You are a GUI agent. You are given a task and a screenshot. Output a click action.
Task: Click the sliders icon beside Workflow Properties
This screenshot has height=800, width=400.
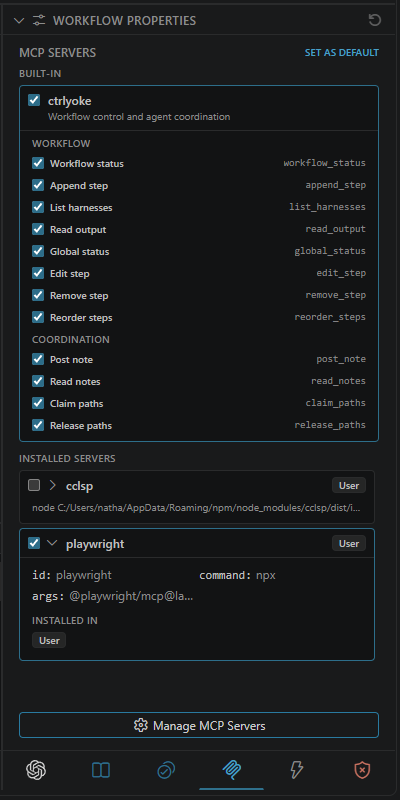[x=39, y=20]
